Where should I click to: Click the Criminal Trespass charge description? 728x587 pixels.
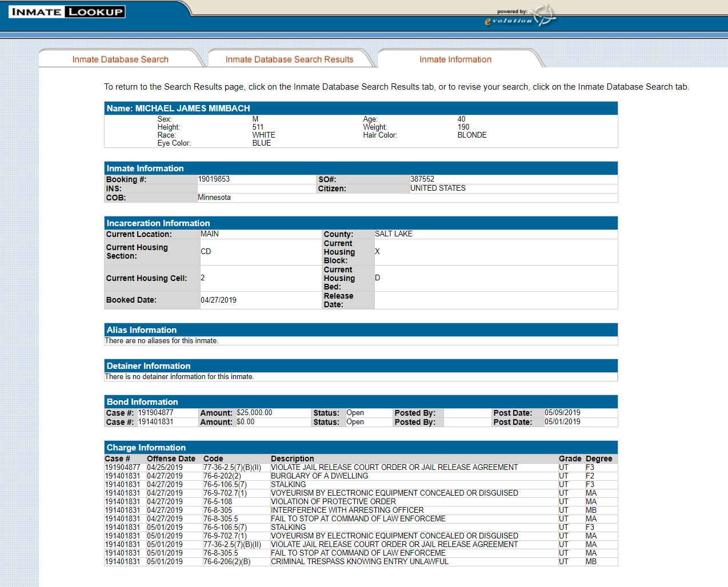point(359,562)
